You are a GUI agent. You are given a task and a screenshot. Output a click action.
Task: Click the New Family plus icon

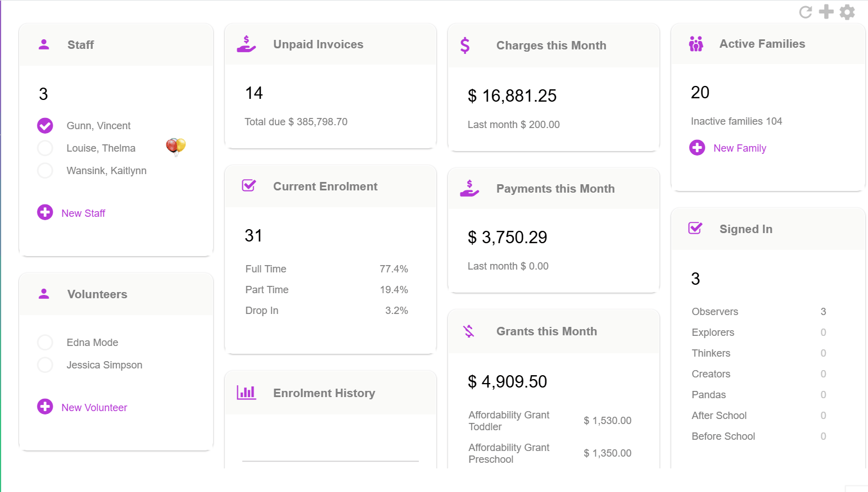[697, 148]
